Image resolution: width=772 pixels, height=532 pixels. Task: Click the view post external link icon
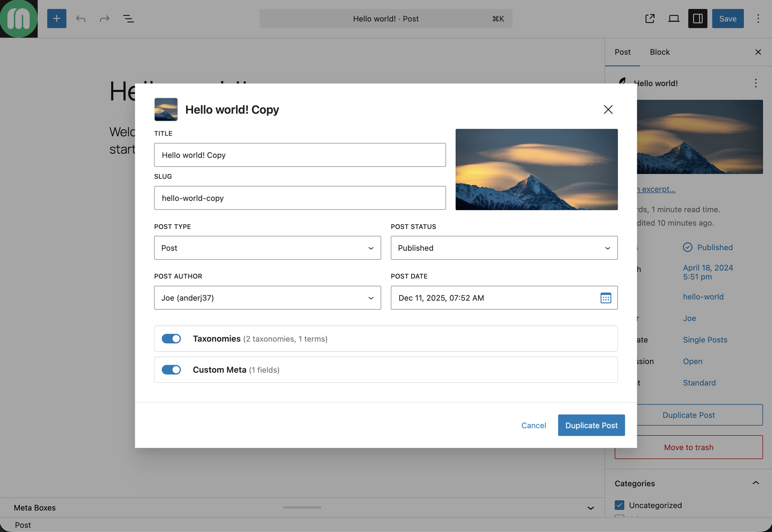(x=650, y=19)
